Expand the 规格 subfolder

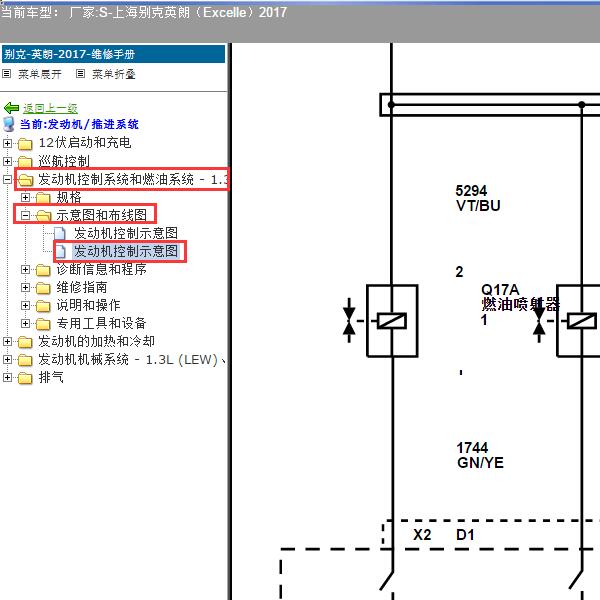click(25, 197)
